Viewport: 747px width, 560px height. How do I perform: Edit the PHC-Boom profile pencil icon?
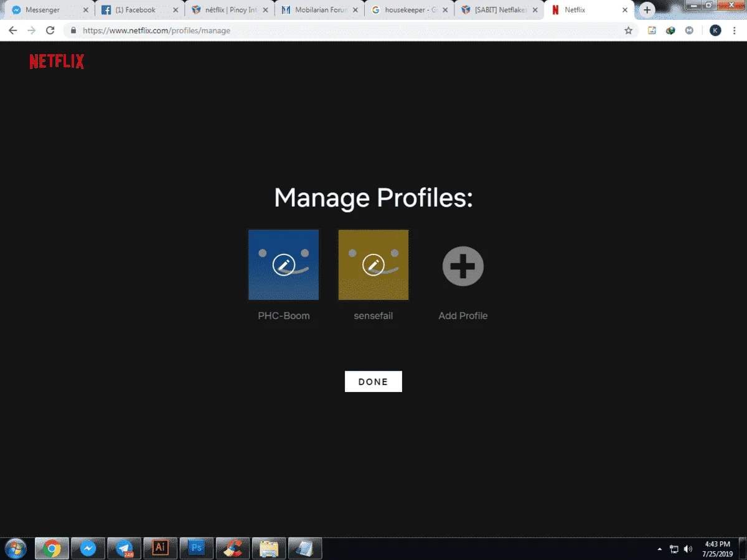tap(284, 265)
